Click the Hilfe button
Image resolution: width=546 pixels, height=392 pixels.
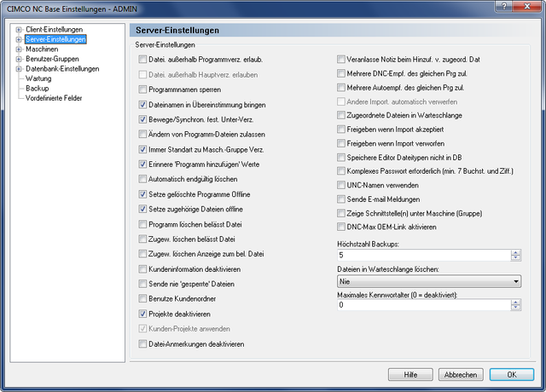(410, 375)
